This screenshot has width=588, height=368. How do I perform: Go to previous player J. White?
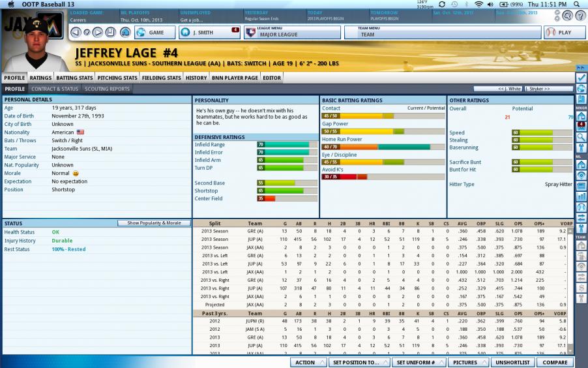498,89
